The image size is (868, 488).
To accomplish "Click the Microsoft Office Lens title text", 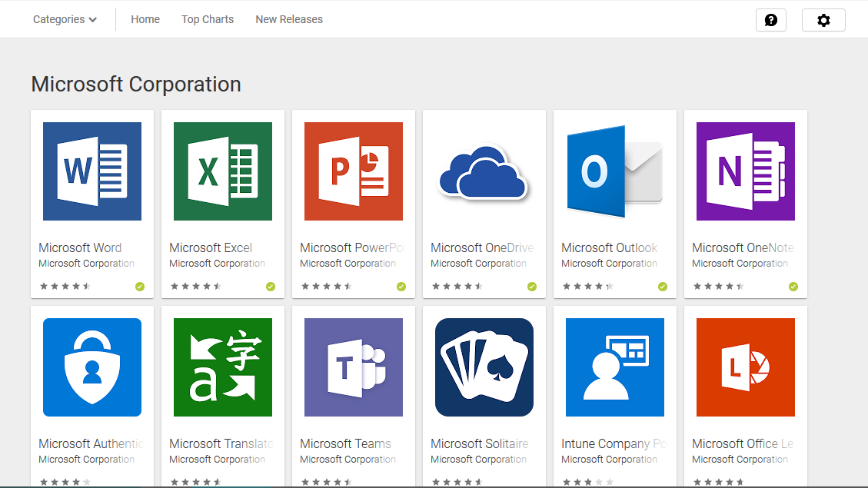I will 743,443.
